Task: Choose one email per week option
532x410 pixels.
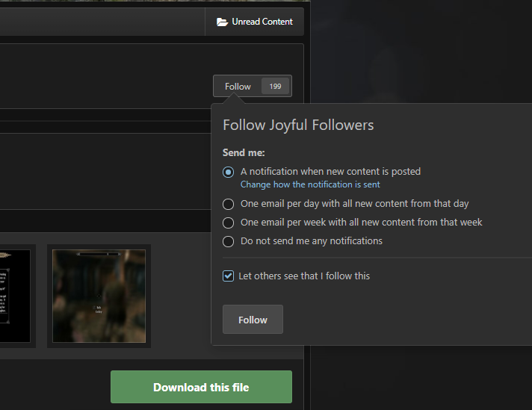Action: pyautogui.click(x=229, y=223)
